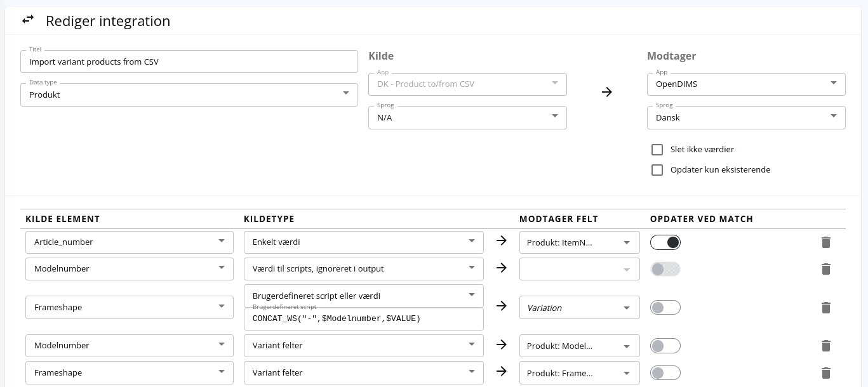Toggle update on match for Article_number

(x=665, y=242)
